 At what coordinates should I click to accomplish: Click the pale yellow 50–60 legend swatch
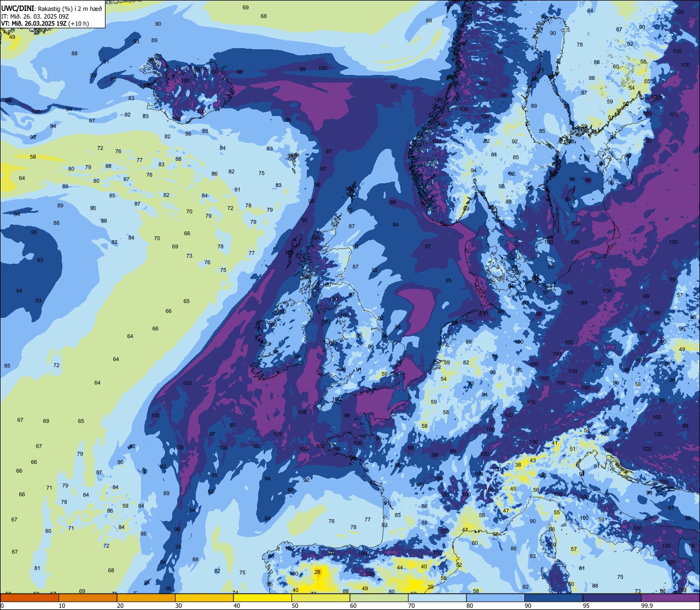pos(320,597)
